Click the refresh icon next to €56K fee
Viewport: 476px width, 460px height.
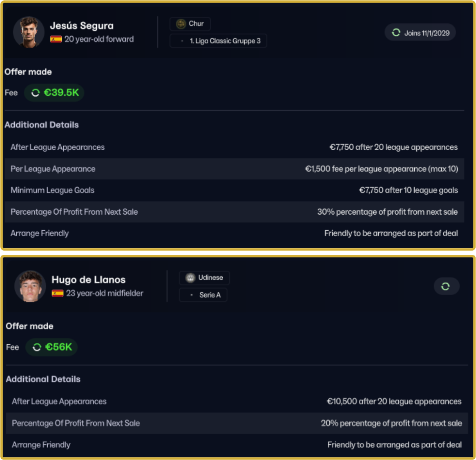[x=37, y=347]
